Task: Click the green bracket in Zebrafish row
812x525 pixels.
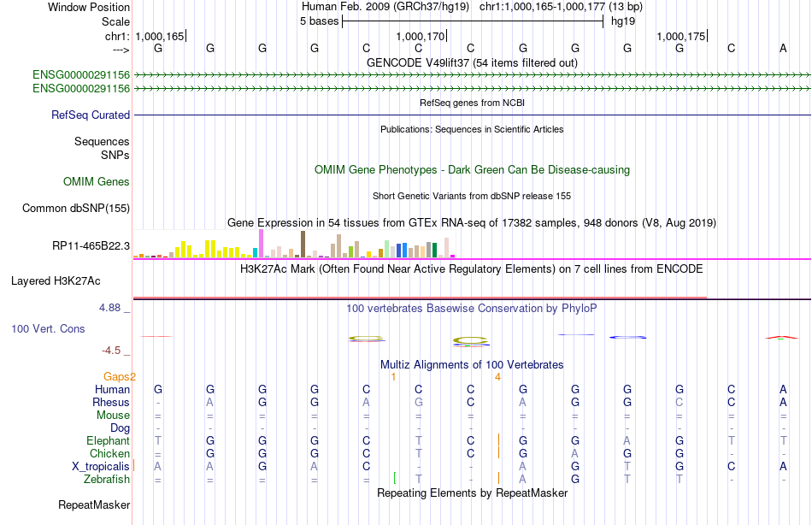Action: pos(395,478)
